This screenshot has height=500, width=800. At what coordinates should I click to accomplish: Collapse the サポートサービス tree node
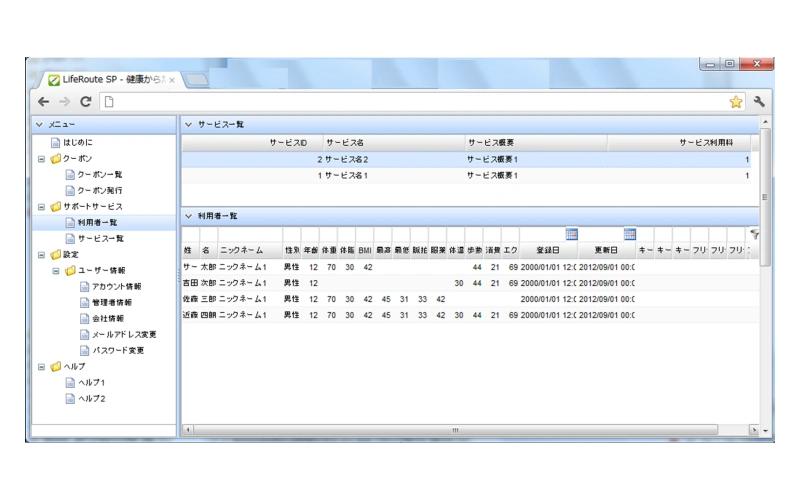tap(41, 207)
